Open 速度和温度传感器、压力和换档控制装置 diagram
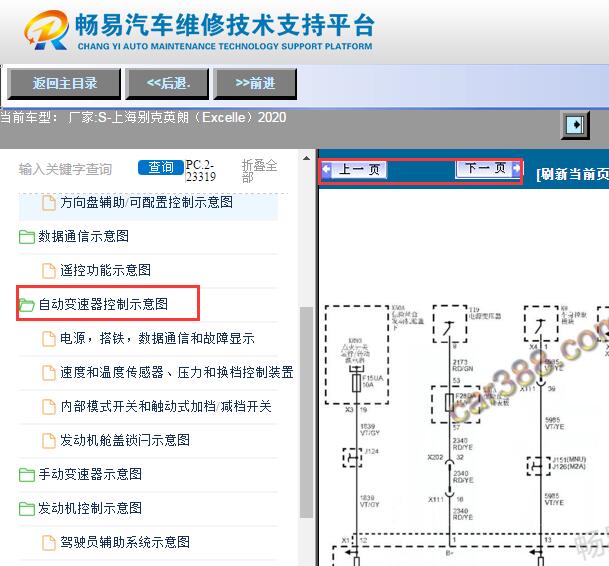Image resolution: width=609 pixels, height=566 pixels. [x=177, y=373]
